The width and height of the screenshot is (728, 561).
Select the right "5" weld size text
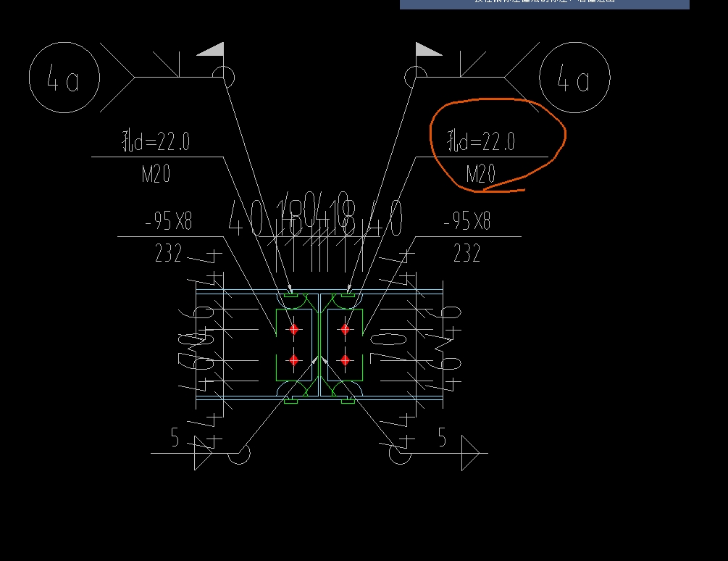point(442,437)
